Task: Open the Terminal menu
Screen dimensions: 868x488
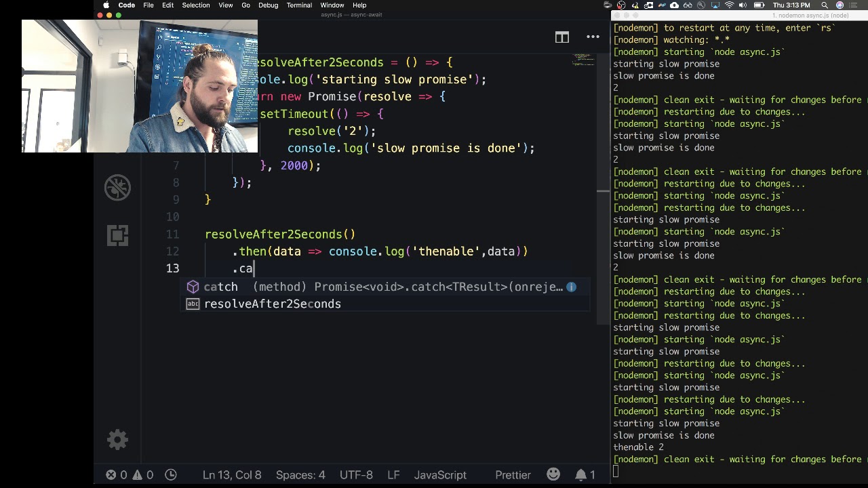Action: (x=299, y=5)
